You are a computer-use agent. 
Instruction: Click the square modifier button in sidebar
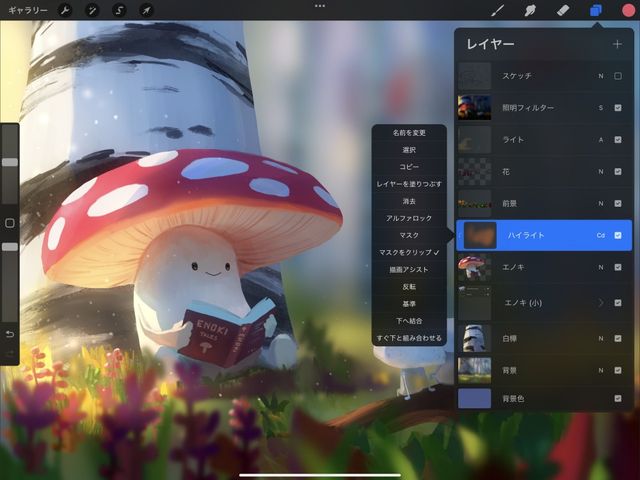(10, 223)
